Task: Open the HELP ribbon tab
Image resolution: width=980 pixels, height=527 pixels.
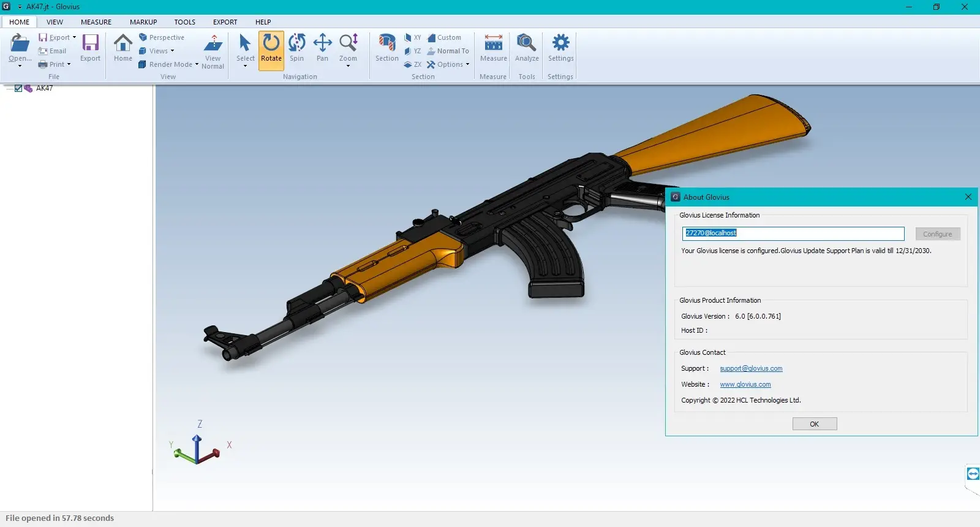Action: coord(263,22)
